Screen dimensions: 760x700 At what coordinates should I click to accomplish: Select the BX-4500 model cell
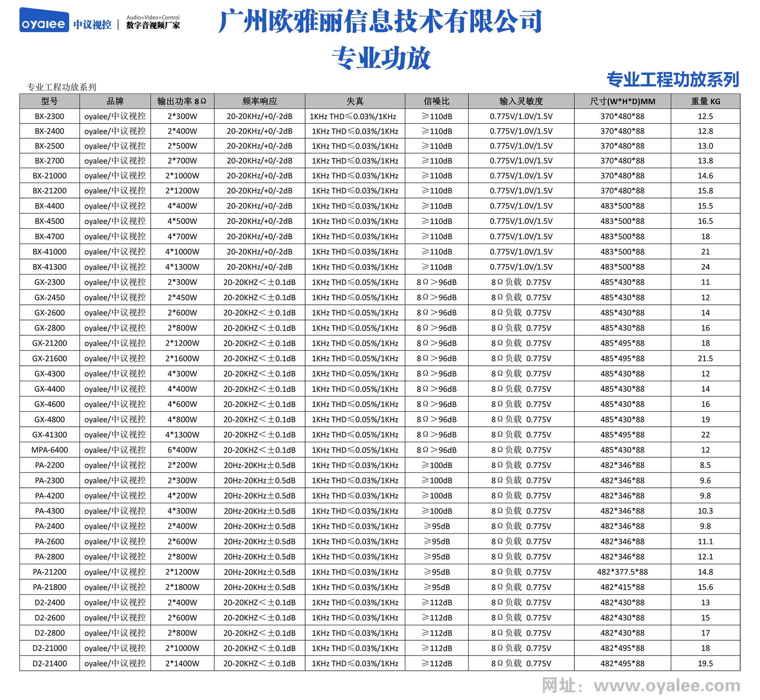(x=49, y=221)
